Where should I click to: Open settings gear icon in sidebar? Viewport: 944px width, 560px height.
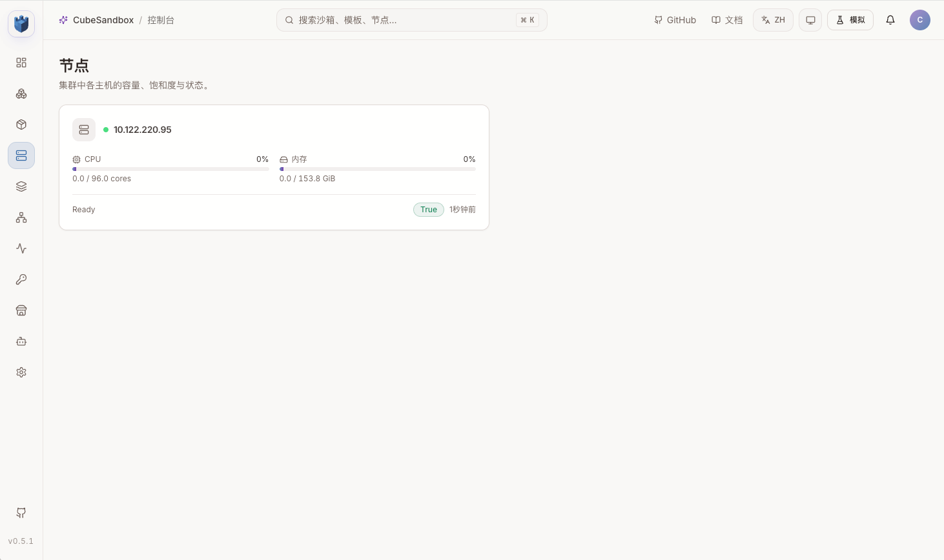[x=21, y=372]
